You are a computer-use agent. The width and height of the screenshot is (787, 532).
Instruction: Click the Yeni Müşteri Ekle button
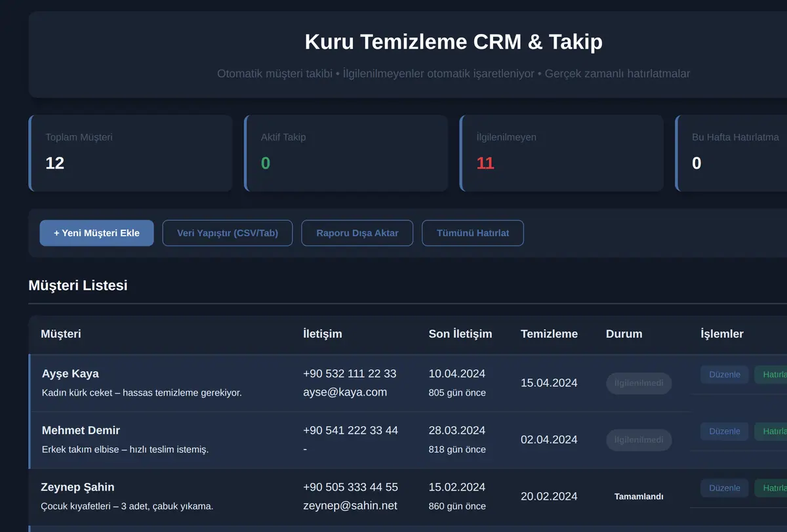point(96,233)
